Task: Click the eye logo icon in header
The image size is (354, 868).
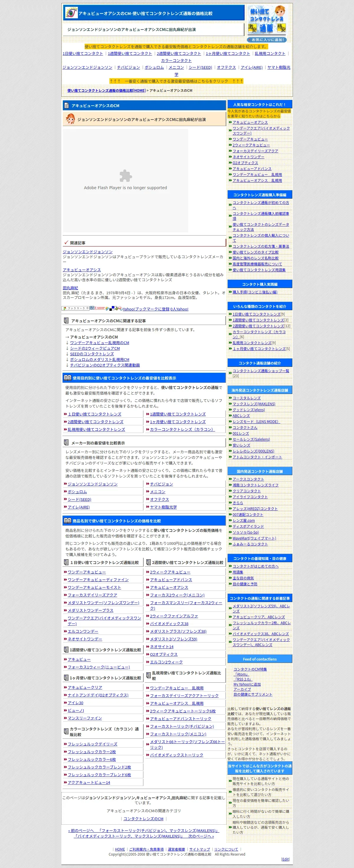Action: [71, 13]
